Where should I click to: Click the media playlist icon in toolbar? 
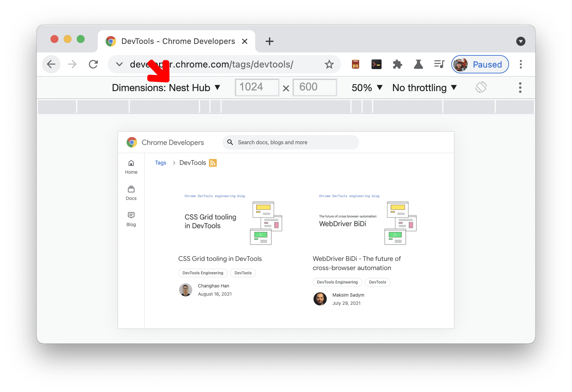439,64
